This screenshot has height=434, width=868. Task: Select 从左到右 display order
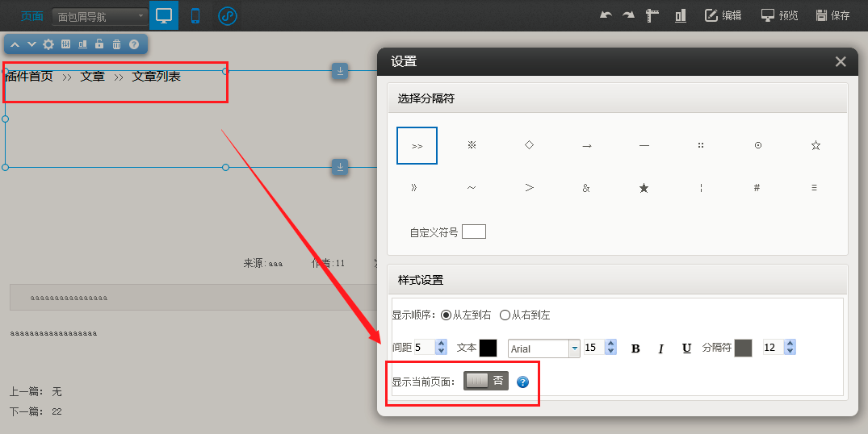pos(447,315)
